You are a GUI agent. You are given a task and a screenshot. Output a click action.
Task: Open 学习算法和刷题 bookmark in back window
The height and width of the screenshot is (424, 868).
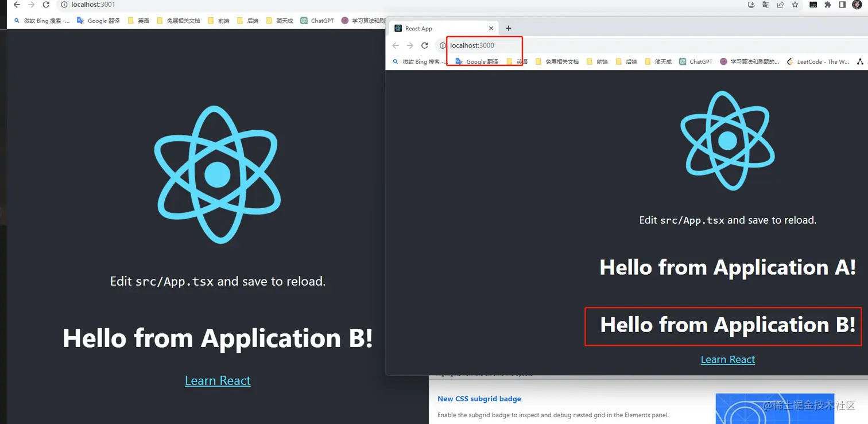pyautogui.click(x=363, y=21)
